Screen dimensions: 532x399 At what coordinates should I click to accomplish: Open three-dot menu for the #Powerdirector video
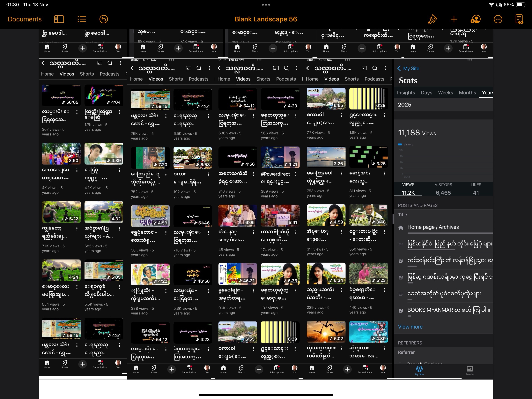(x=296, y=174)
